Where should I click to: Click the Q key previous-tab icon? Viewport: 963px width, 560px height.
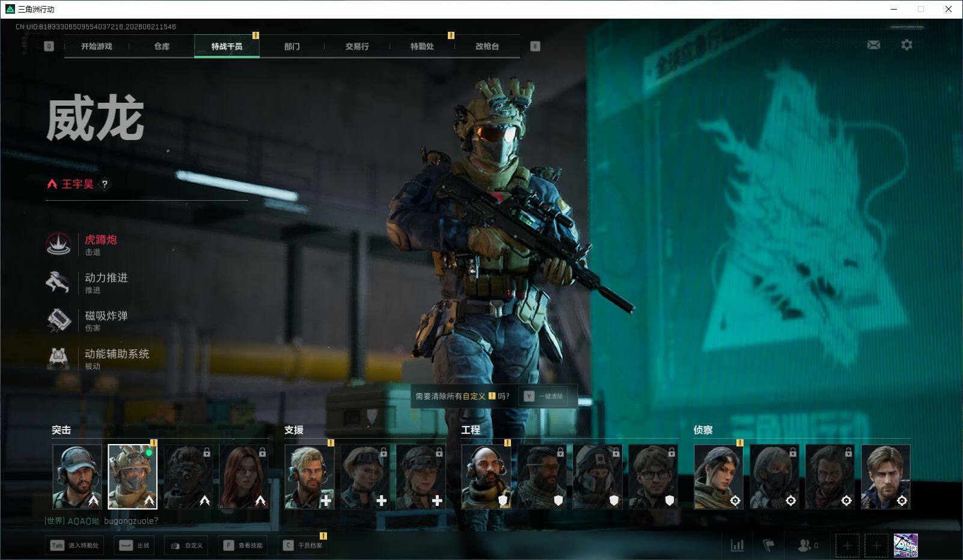[x=49, y=46]
